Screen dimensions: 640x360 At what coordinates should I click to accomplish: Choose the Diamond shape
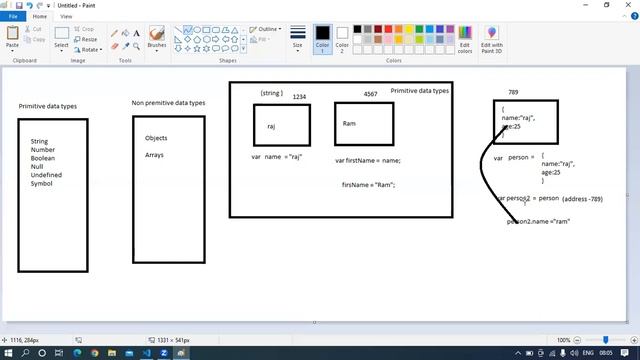click(188, 39)
